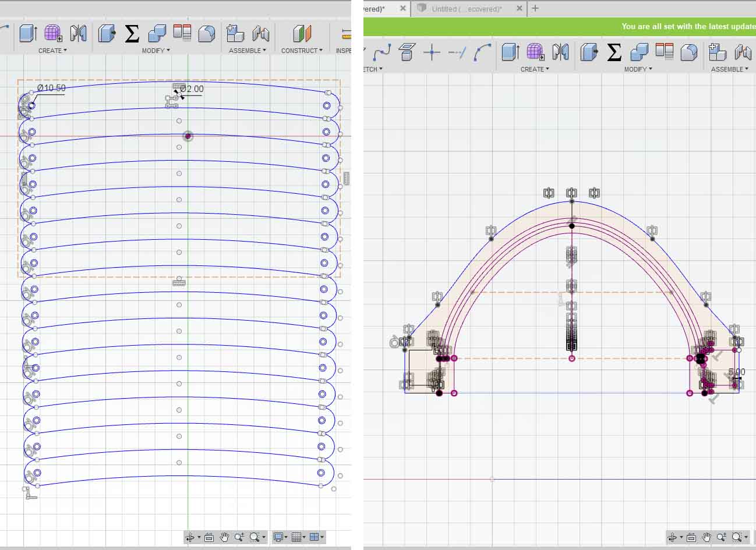Image resolution: width=756 pixels, height=550 pixels.
Task: Click Create Form icon in left window
Action: point(53,33)
